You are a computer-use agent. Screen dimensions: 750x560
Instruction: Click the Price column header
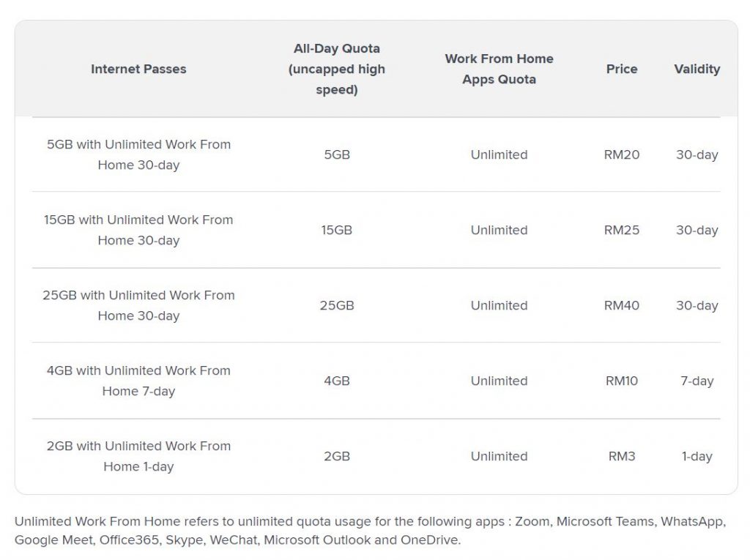click(622, 69)
